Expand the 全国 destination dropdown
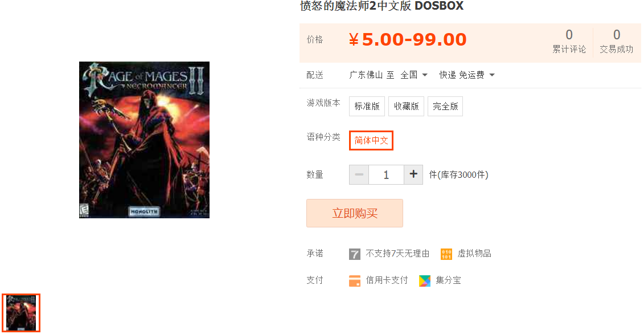Viewport: 644px width, 334px height. click(x=414, y=75)
